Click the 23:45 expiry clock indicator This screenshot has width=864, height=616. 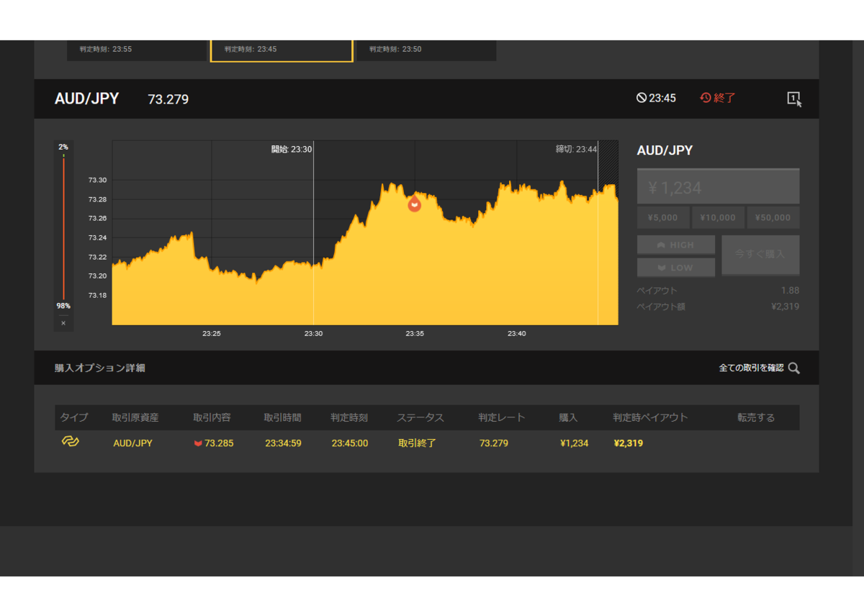click(656, 98)
